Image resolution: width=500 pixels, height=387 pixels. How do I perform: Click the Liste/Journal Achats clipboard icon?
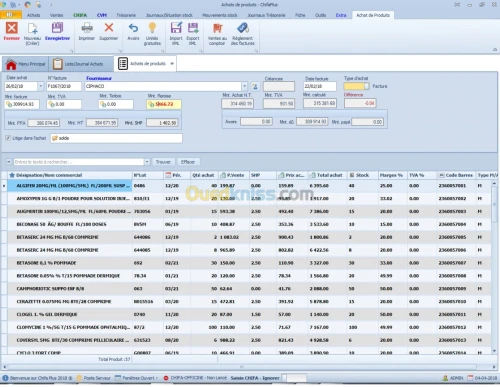point(58,64)
